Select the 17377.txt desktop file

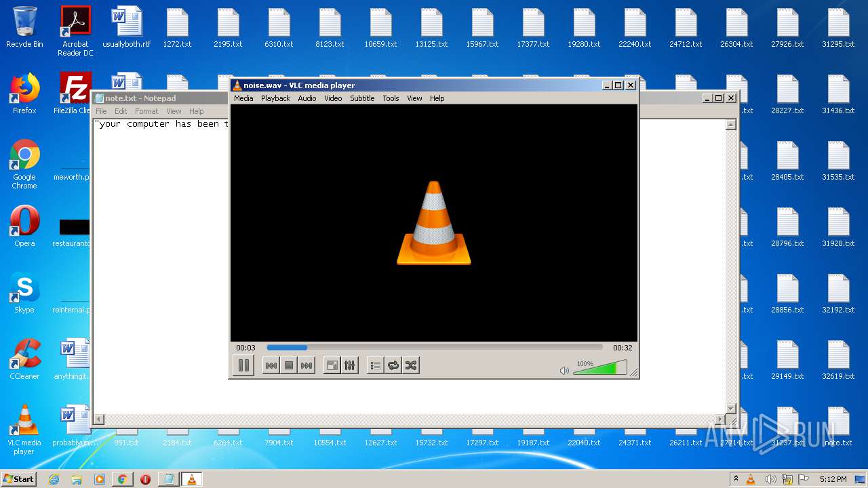[x=533, y=27]
